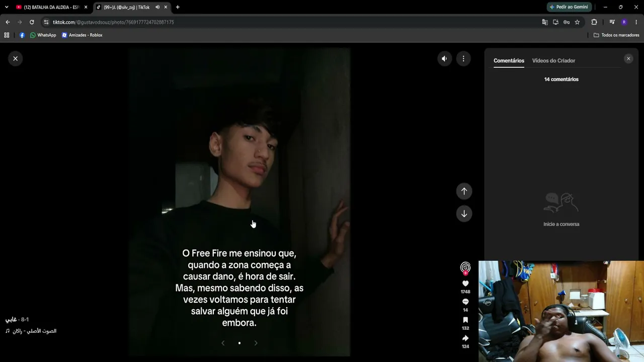This screenshot has width=644, height=362.
Task: Show the previous photo slide
Action: [223, 343]
